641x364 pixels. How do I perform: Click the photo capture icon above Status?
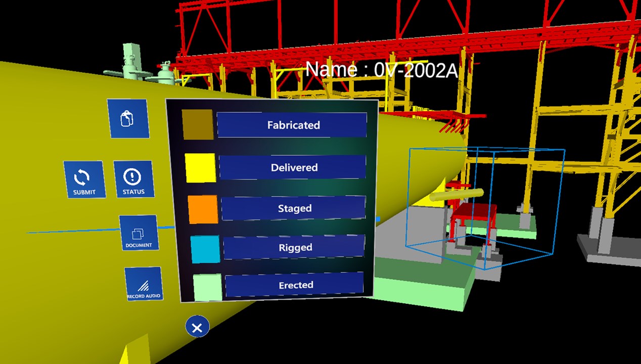point(128,118)
